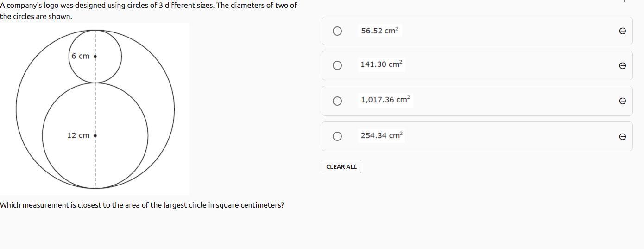Click the 254.34 cm² answer text
The height and width of the screenshot is (249, 644).
[x=381, y=135]
